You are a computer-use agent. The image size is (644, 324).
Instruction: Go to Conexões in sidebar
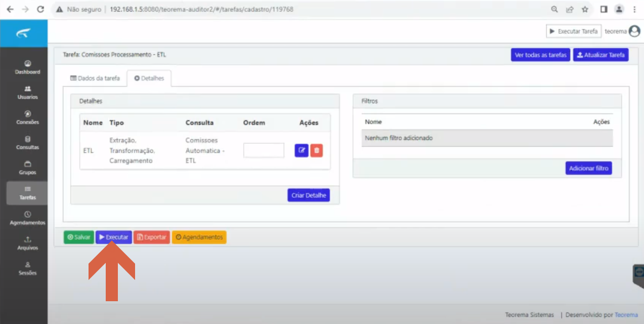point(27,117)
